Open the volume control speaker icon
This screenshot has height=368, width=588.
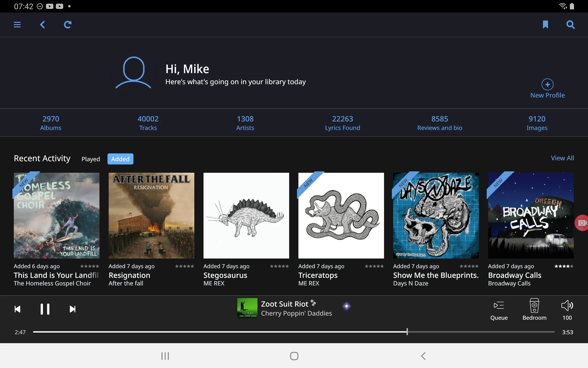coord(567,305)
